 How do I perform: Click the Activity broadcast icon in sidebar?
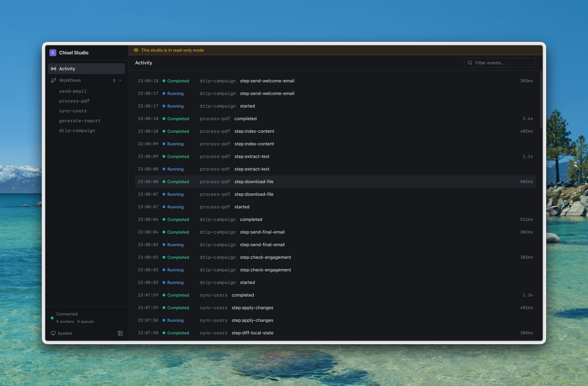pyautogui.click(x=53, y=69)
